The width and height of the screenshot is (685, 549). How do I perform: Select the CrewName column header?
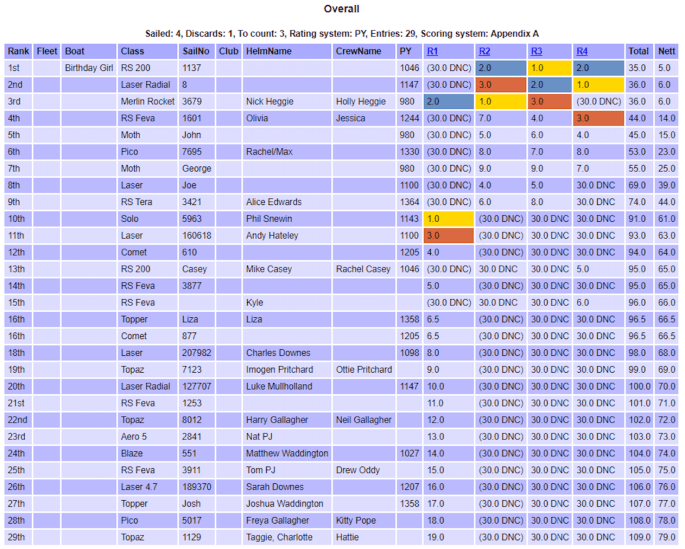coord(358,51)
